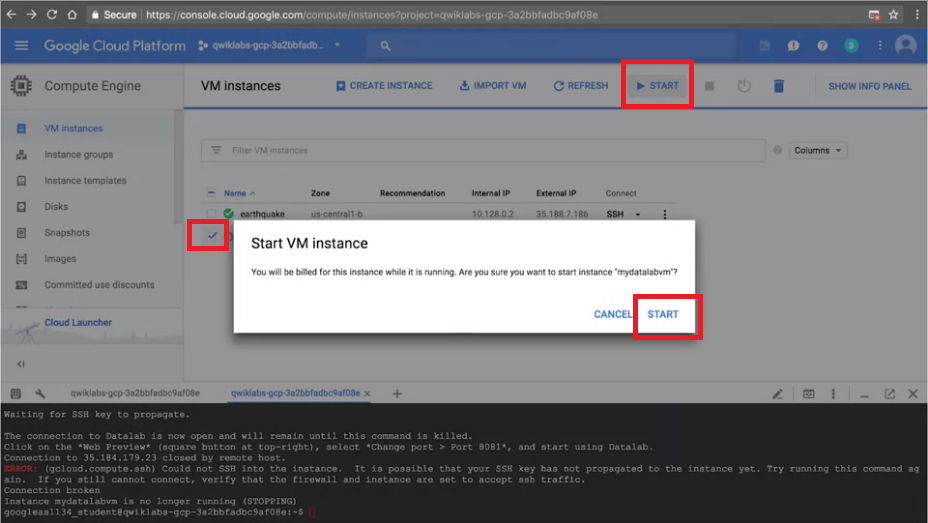This screenshot has height=523, width=928.
Task: Open the help question mark icon
Action: tap(822, 46)
